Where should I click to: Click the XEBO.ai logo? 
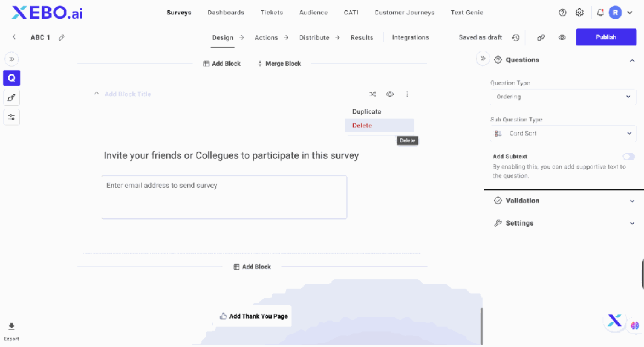(47, 13)
